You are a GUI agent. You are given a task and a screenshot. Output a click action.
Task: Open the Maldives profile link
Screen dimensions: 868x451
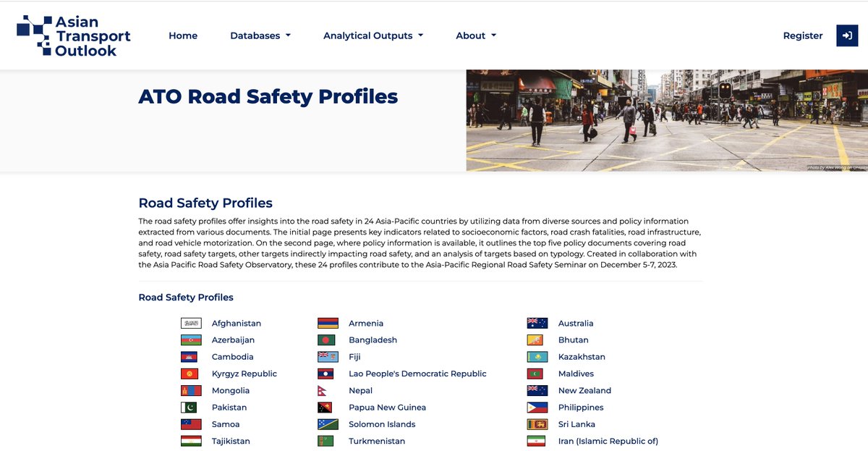(576, 374)
